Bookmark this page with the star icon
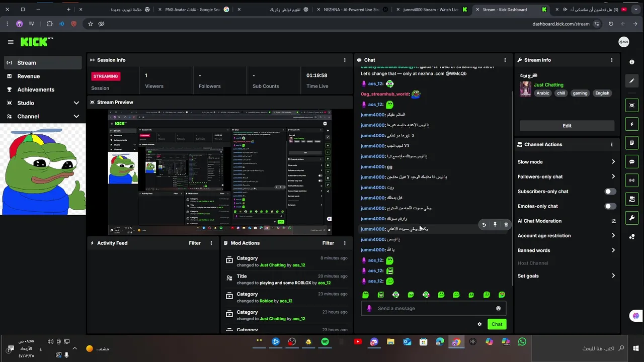Screen dimensions: 644x362 click(x=91, y=24)
